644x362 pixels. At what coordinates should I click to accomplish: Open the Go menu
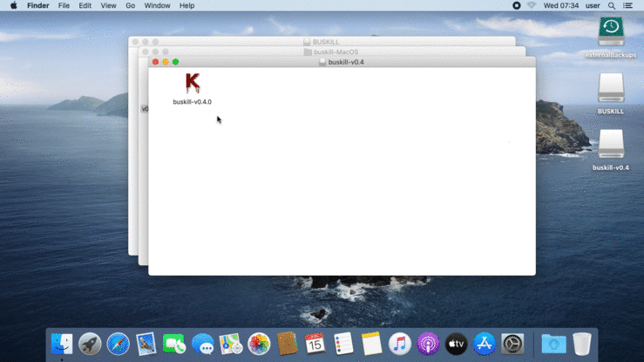(x=130, y=5)
